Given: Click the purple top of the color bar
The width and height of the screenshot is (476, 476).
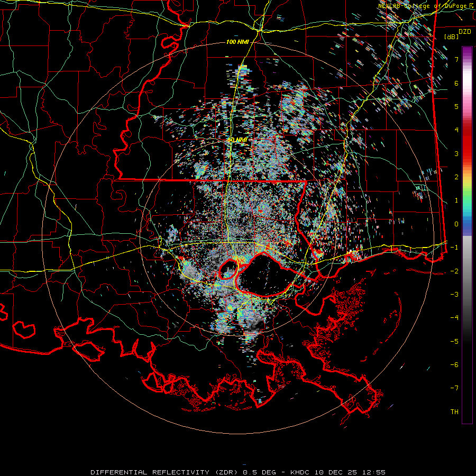Looking at the screenshot, I should pyautogui.click(x=467, y=52).
